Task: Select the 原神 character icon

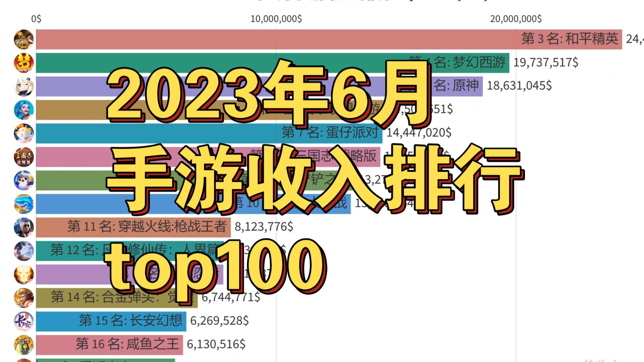Action: point(24,86)
